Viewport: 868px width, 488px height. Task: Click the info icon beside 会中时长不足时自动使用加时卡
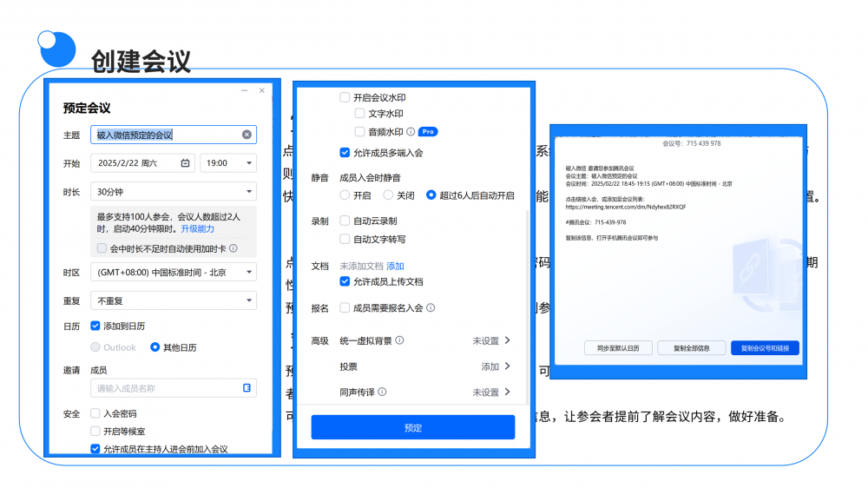point(233,248)
